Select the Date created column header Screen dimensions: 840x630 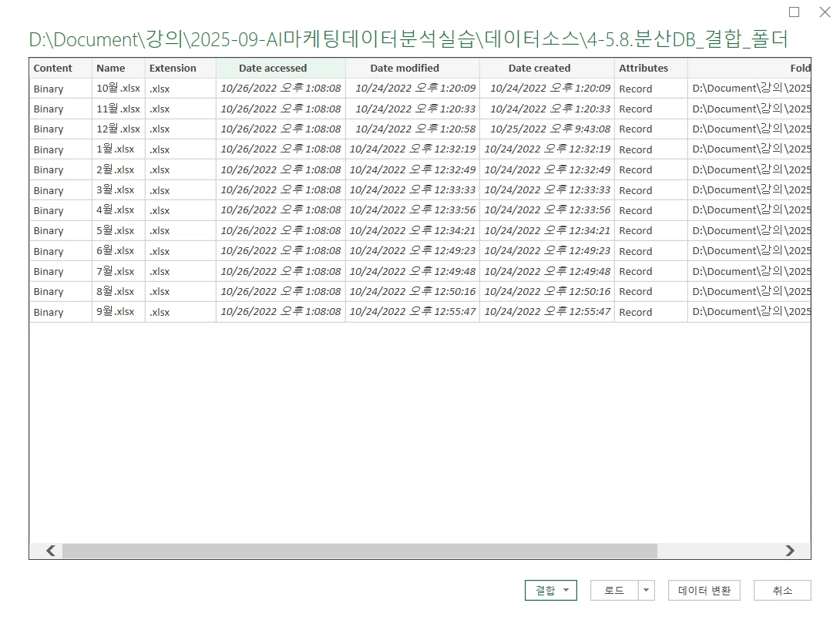click(546, 68)
